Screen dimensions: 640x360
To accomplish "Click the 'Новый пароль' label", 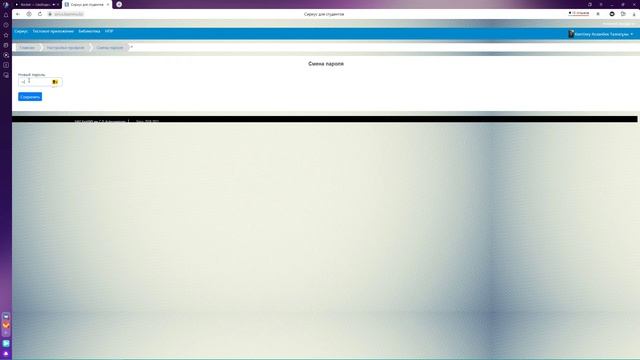I will tap(31, 75).
